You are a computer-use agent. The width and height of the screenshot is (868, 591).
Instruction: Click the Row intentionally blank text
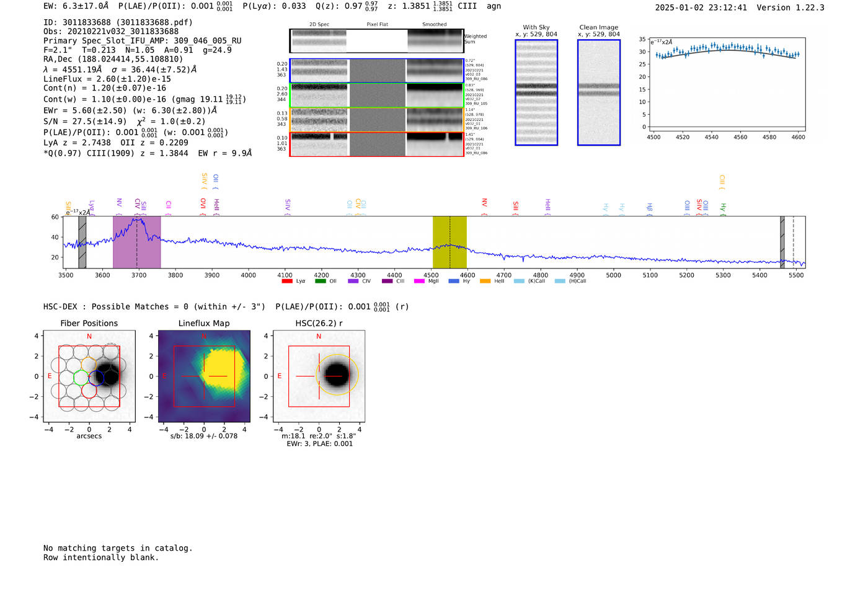101,558
